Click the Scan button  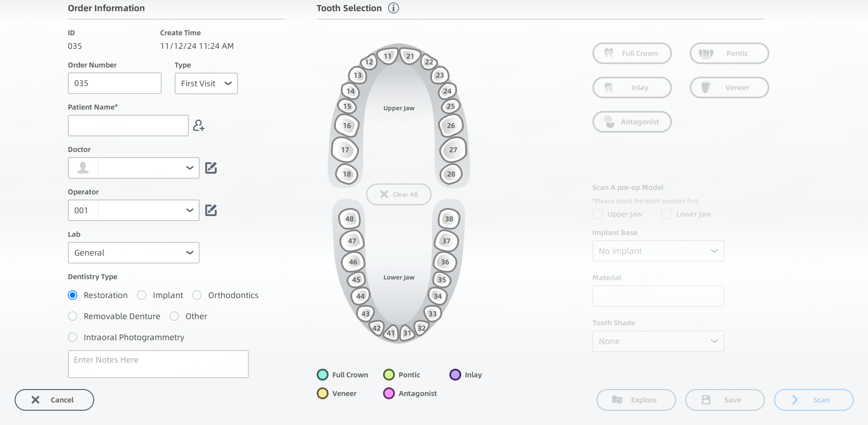(x=814, y=400)
